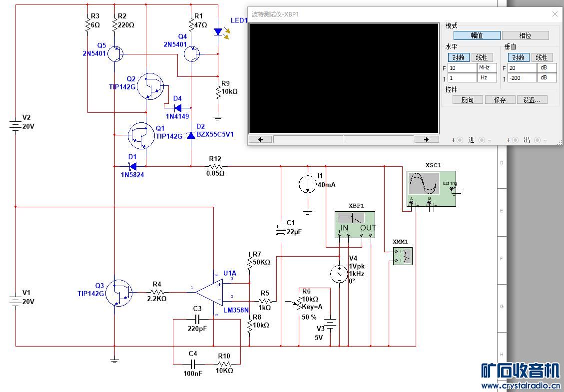
Task: Select resistor R8 10kΩ
Action: [x=249, y=325]
